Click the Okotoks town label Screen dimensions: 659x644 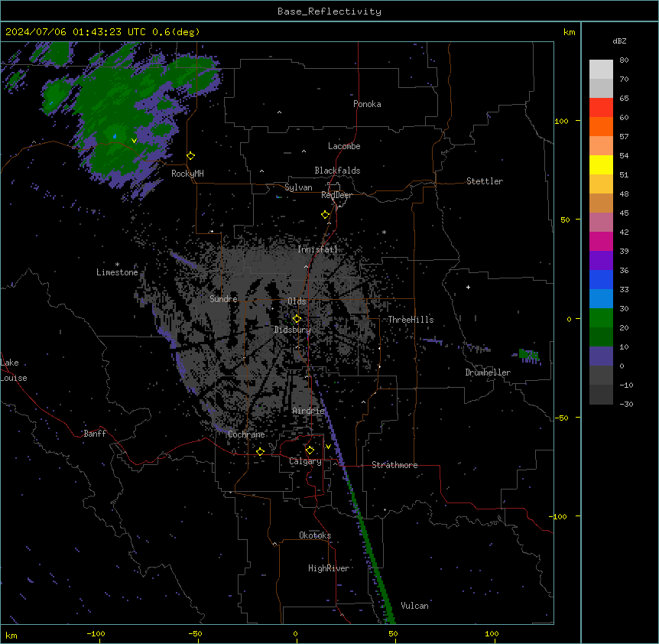(x=315, y=535)
